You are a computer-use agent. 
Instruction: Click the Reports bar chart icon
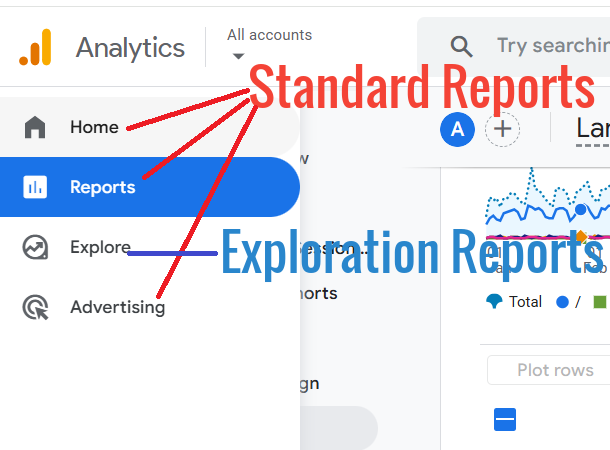pos(35,187)
